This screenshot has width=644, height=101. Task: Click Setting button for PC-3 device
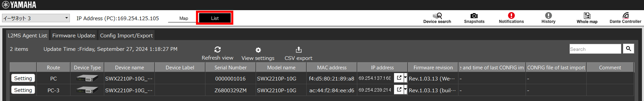tap(23, 90)
